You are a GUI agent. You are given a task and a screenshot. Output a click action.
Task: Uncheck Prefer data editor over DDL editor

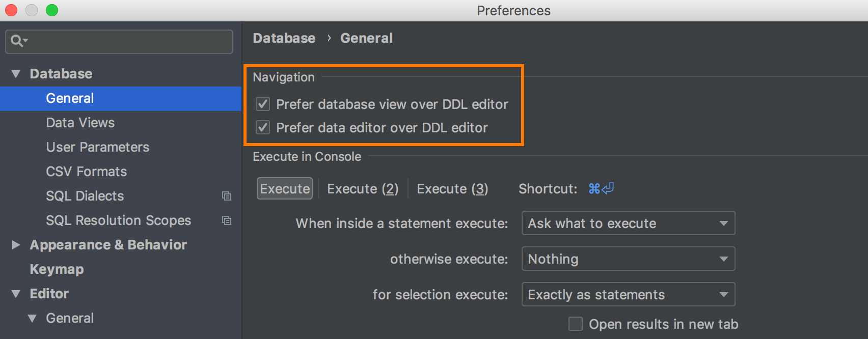(263, 128)
